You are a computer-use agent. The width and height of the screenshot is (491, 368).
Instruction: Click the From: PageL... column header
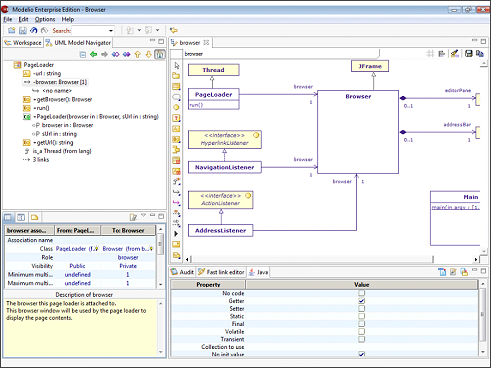click(x=77, y=230)
